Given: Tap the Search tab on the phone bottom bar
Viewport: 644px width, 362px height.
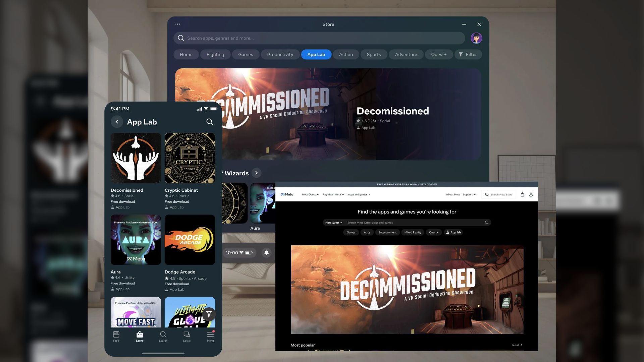Looking at the screenshot, I should tap(163, 337).
